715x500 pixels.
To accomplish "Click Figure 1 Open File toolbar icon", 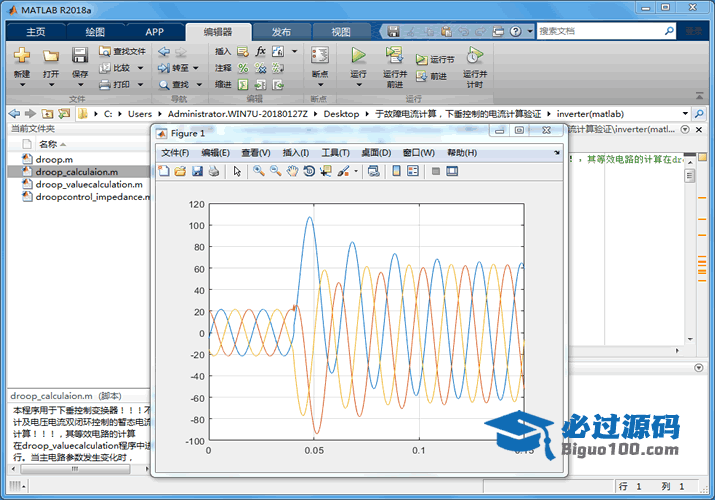I will point(180,171).
